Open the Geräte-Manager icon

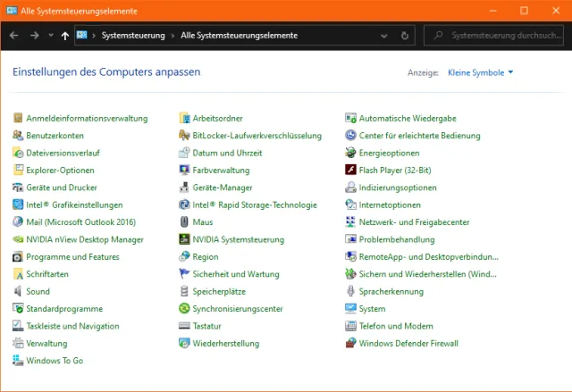(x=185, y=188)
